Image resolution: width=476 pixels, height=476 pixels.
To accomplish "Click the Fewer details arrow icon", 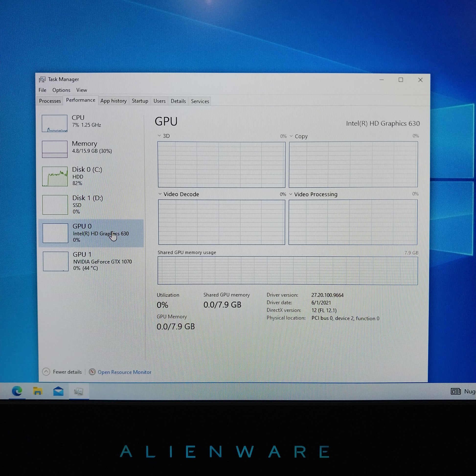I will click(46, 372).
